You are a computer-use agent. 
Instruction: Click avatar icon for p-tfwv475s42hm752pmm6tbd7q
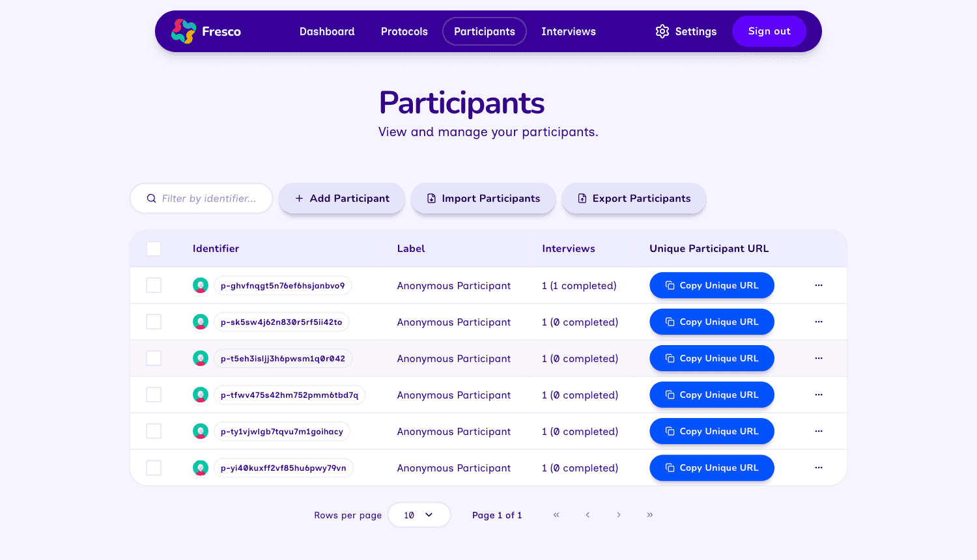coord(201,395)
